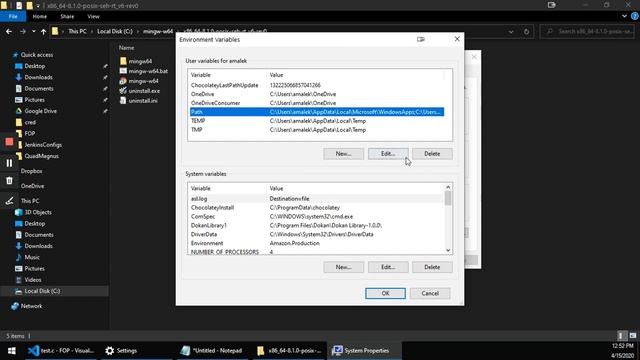The image size is (640, 360).
Task: Select the Path user variable
Action: tap(317, 112)
